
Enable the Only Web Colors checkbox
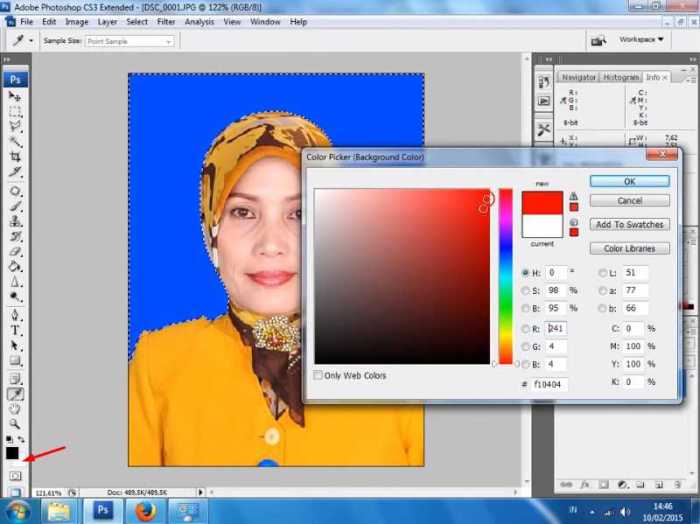click(x=318, y=375)
